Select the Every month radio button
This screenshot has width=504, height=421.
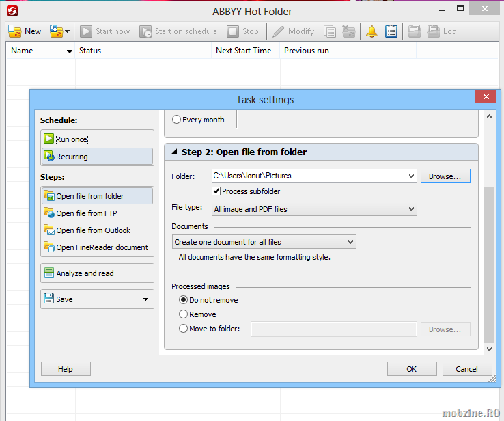click(176, 120)
